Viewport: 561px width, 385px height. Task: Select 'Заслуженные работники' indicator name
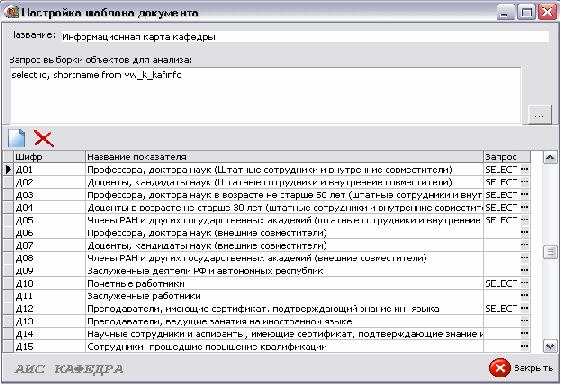coord(284,296)
